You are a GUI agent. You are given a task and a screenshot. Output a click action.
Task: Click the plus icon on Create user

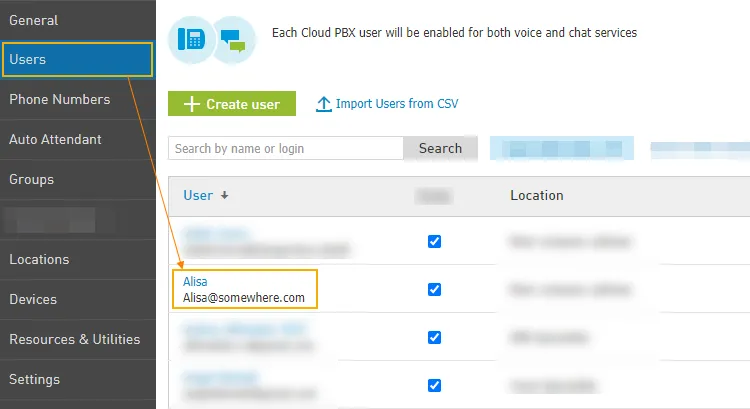pyautogui.click(x=192, y=104)
